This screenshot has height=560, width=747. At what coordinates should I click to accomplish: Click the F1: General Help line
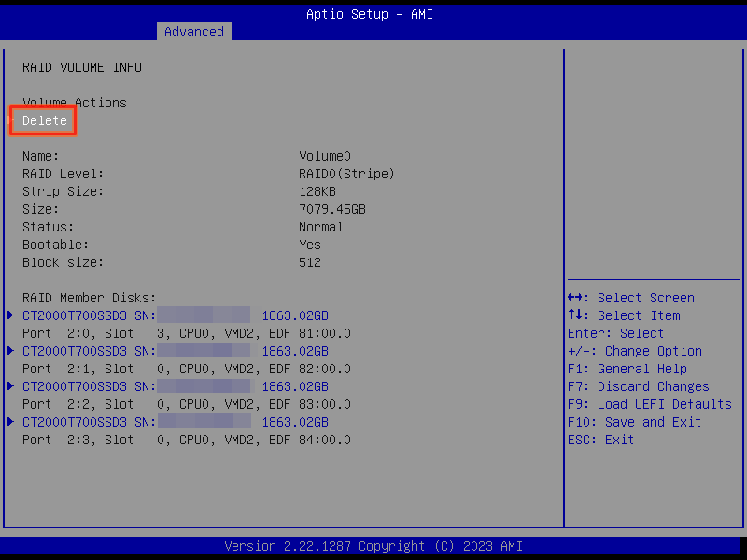[x=627, y=369]
